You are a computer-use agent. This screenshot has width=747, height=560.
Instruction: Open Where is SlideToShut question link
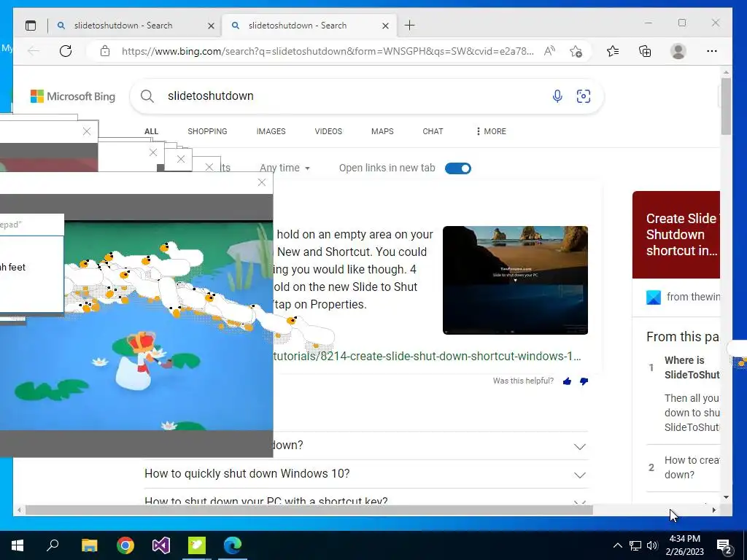692,367
